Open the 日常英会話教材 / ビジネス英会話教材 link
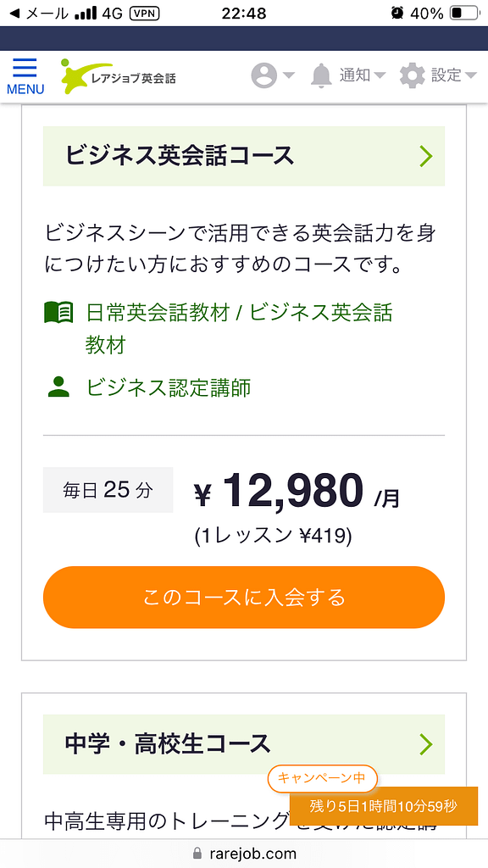 tap(239, 314)
